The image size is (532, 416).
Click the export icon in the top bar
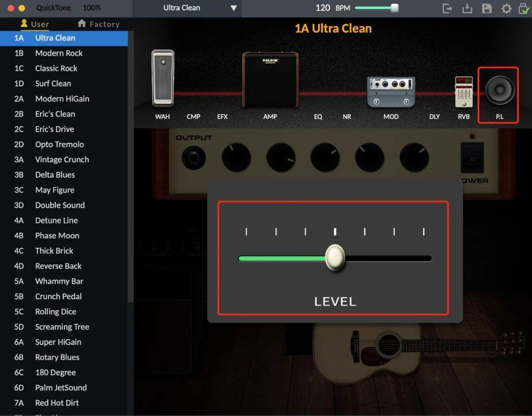447,8
